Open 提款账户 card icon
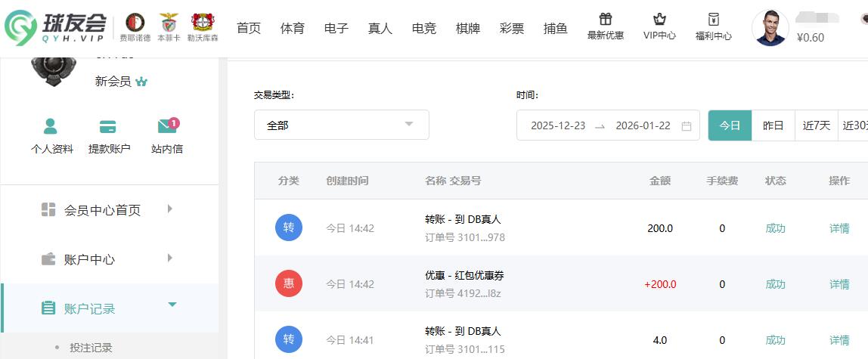The width and height of the screenshot is (868, 359). 108,126
